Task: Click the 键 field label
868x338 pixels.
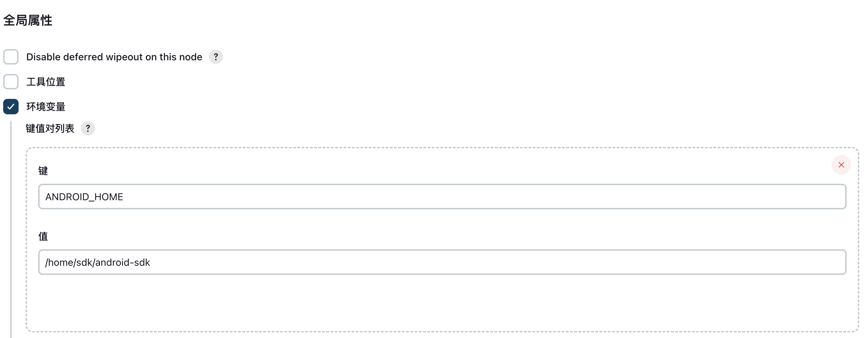Action: tap(43, 171)
